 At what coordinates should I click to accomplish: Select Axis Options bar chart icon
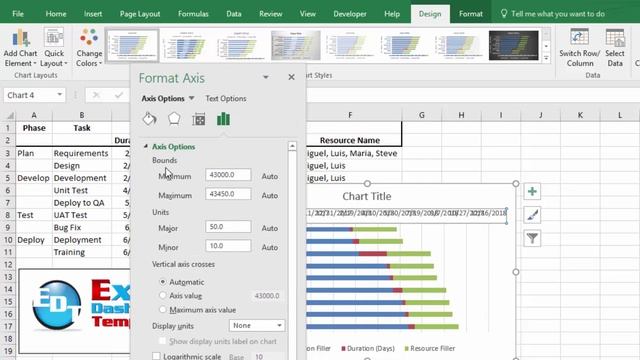pyautogui.click(x=223, y=119)
